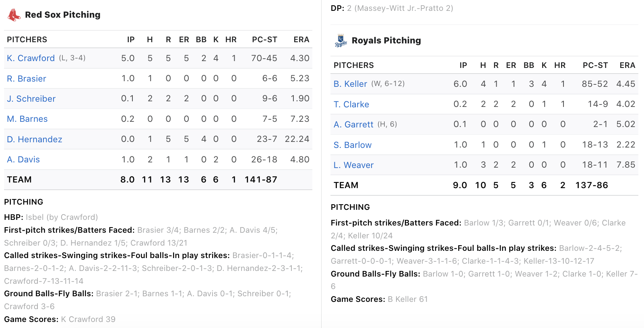Open A. Davis pitcher link
Image resolution: width=644 pixels, height=328 pixels.
23,160
